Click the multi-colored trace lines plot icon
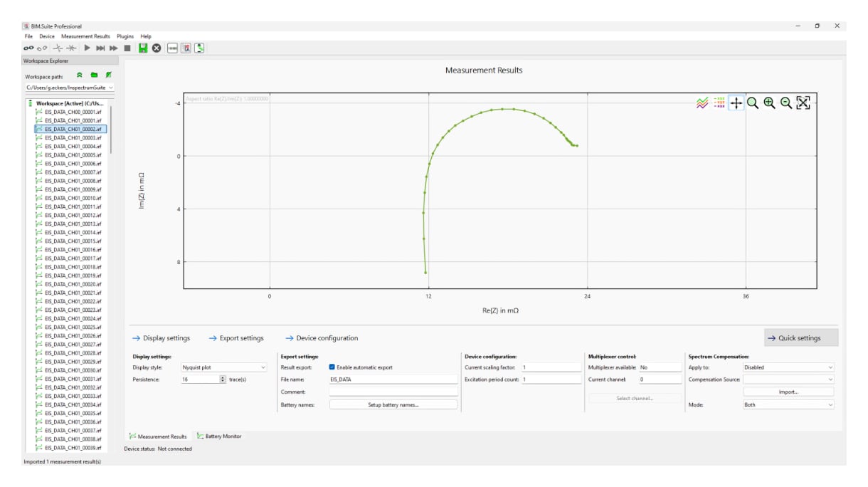This screenshot has height=487, width=868. (x=702, y=103)
